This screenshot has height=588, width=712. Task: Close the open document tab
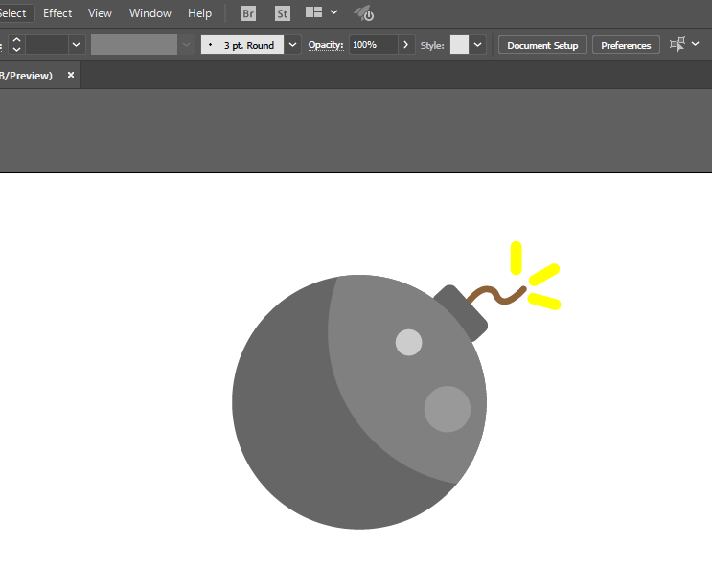tap(71, 75)
